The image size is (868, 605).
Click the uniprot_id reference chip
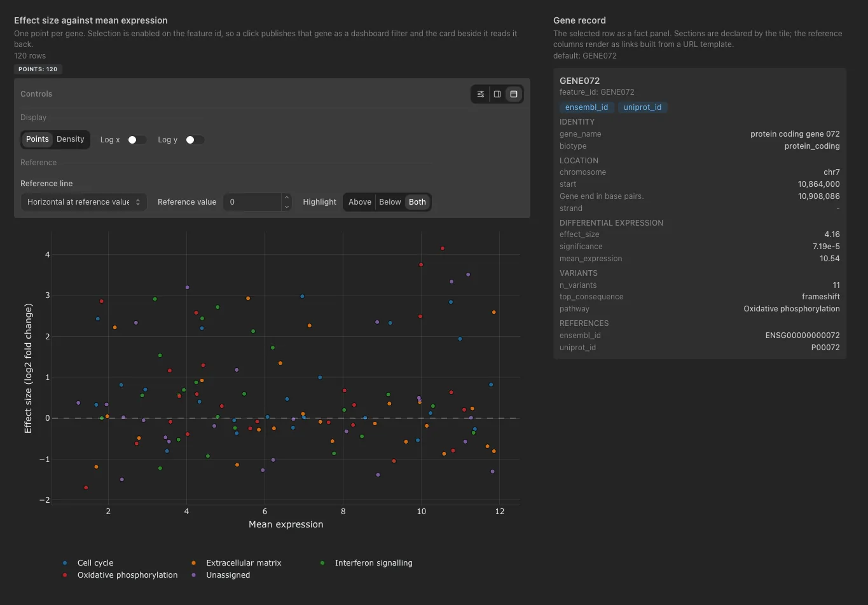[x=643, y=107]
